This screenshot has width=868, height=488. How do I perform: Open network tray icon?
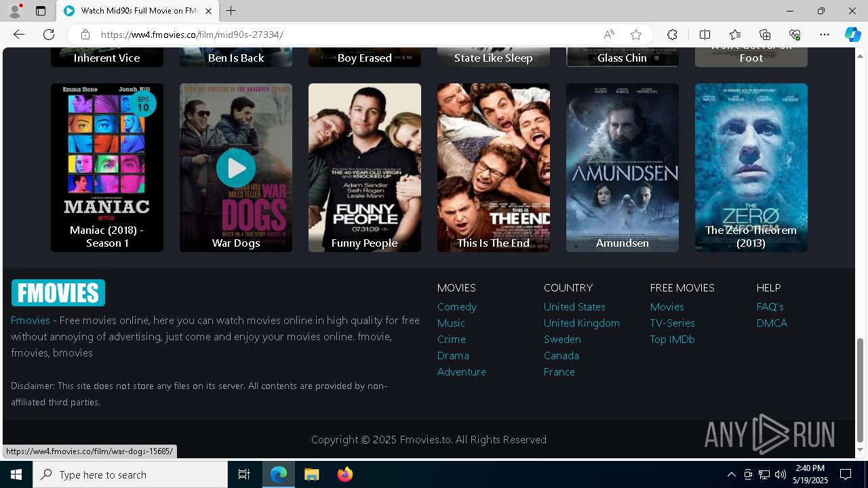pyautogui.click(x=764, y=474)
